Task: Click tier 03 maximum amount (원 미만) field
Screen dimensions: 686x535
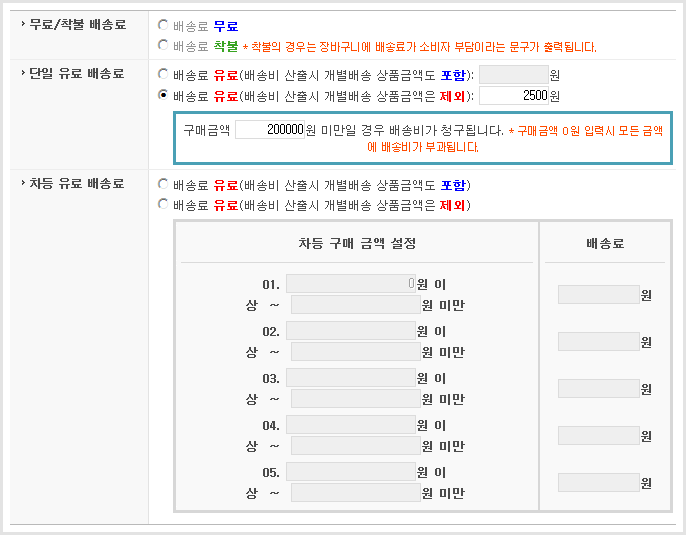Action: (x=355, y=398)
